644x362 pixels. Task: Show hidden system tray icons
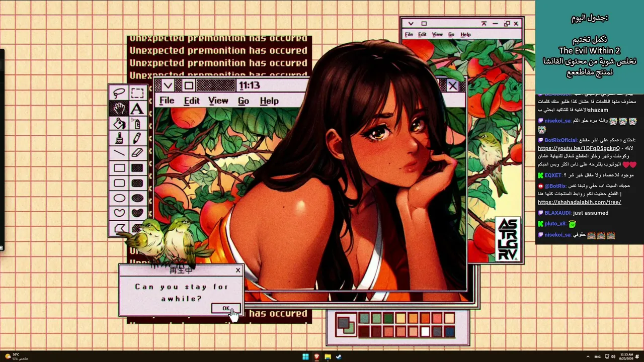(x=588, y=356)
